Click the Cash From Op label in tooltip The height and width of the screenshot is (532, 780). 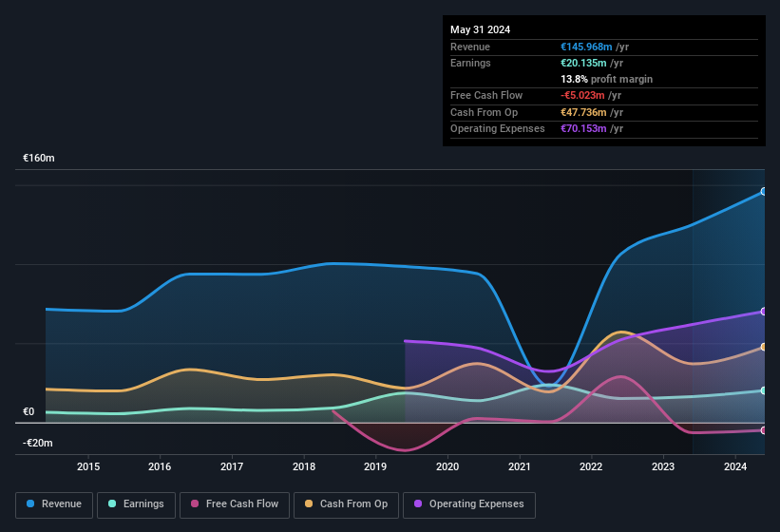(x=484, y=112)
